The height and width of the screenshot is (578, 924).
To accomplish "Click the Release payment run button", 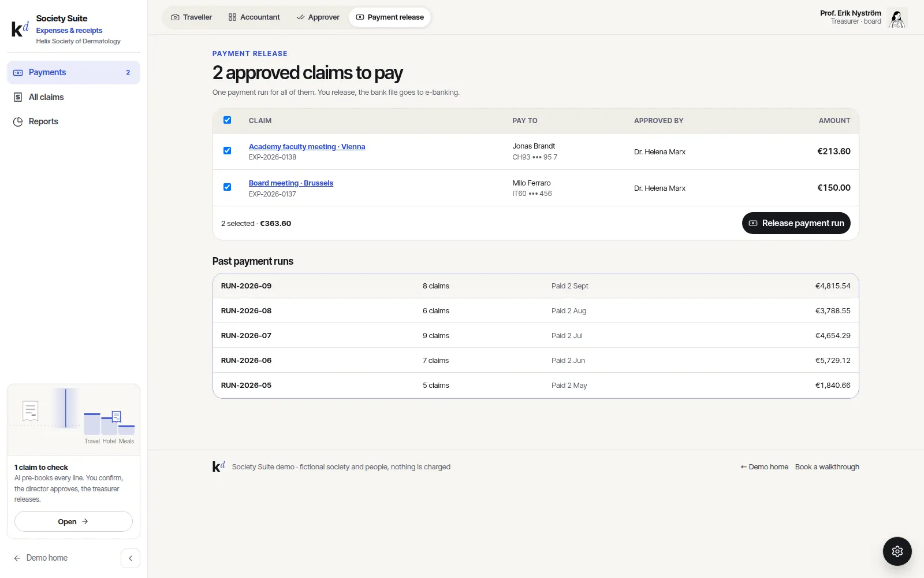I will (x=796, y=223).
